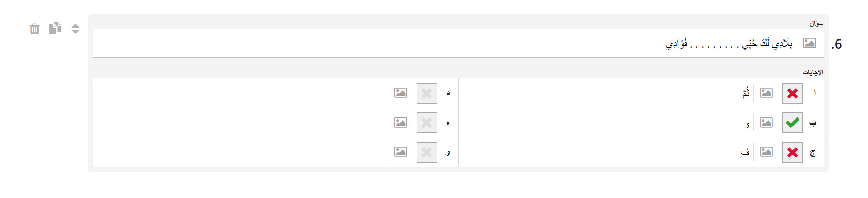The height and width of the screenshot is (198, 868).
Task: Insert image for answer أ
Action: [766, 93]
